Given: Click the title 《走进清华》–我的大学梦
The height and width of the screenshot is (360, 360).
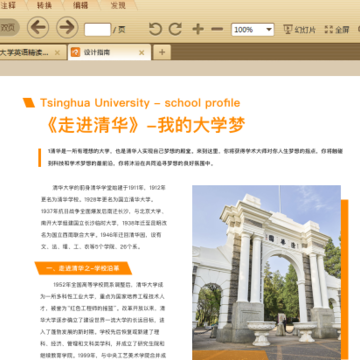Looking at the screenshot, I should tap(147, 125).
